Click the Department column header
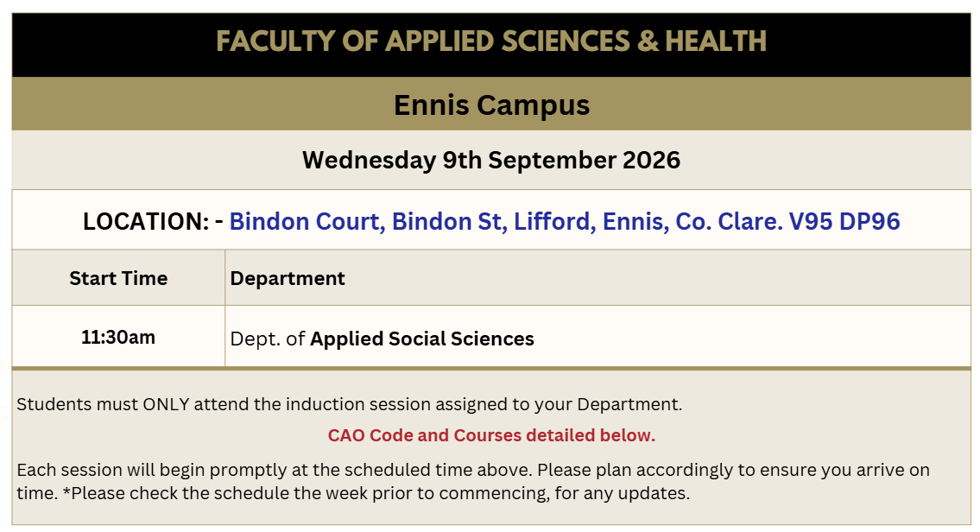Screen dimensions: 980x532 coord(288,278)
